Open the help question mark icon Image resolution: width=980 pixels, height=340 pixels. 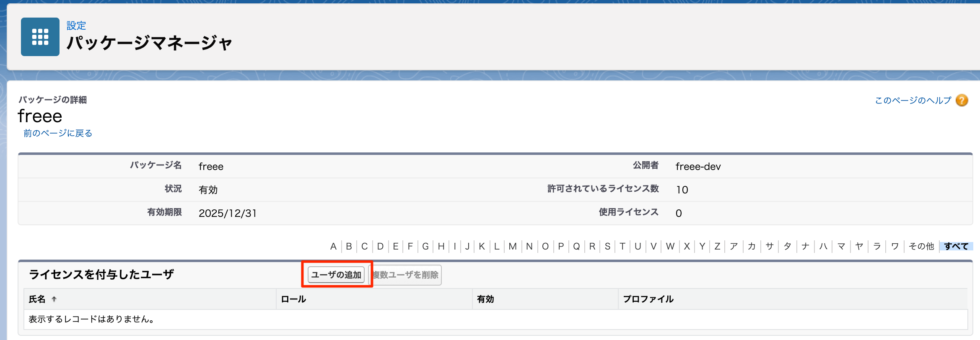pos(962,100)
